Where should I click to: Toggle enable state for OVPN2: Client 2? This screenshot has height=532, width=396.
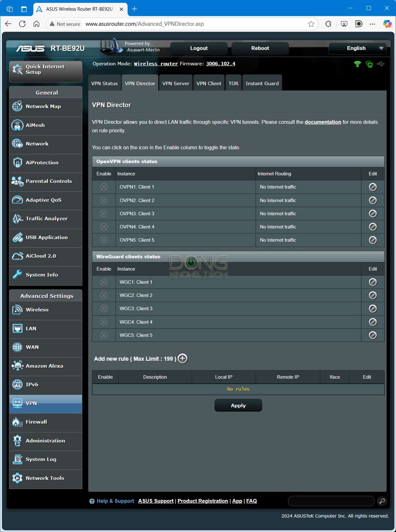[x=104, y=200]
